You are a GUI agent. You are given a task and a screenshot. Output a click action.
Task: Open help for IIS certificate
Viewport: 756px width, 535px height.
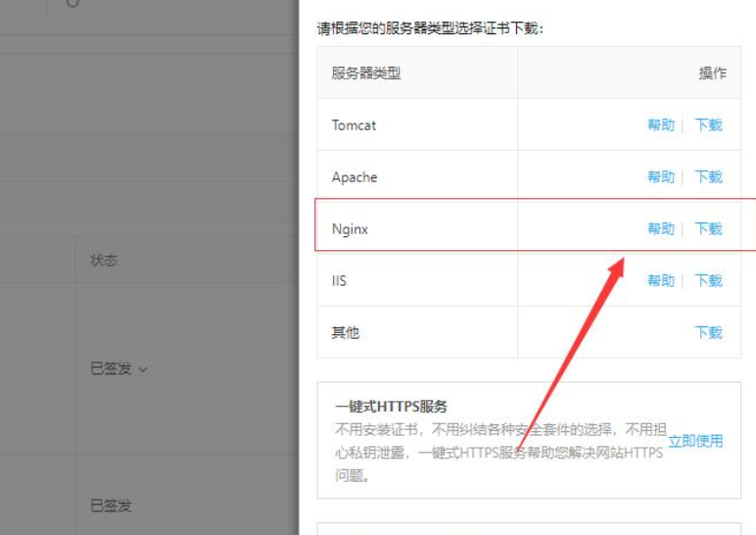click(661, 281)
